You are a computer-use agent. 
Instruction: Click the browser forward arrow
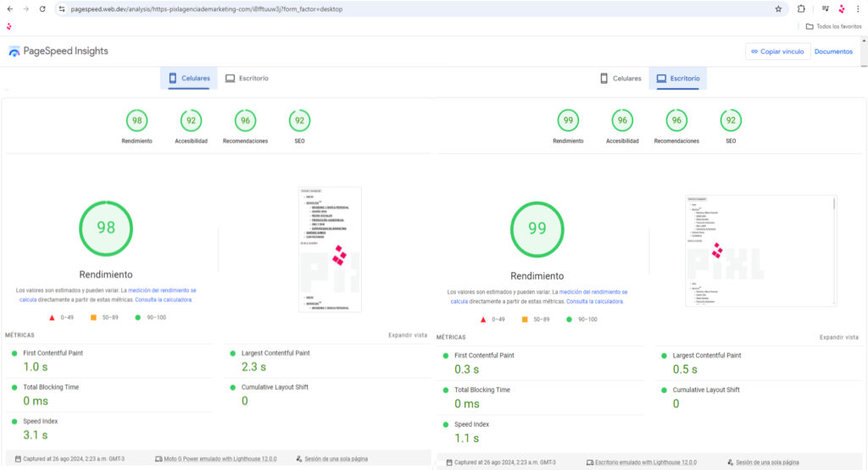tap(26, 8)
